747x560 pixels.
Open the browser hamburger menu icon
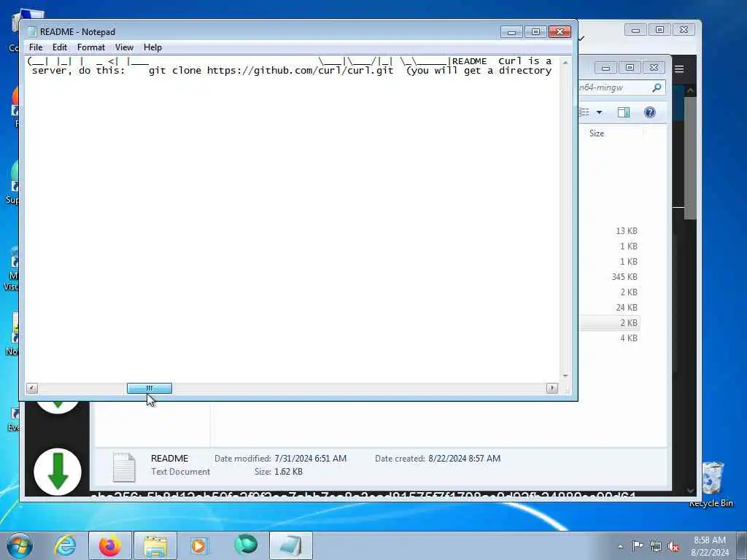[x=679, y=69]
